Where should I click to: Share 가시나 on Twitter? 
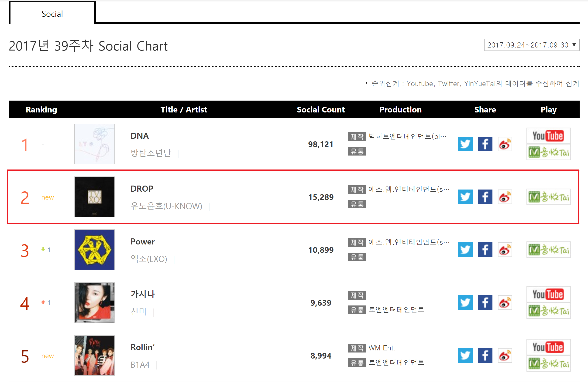(x=465, y=302)
